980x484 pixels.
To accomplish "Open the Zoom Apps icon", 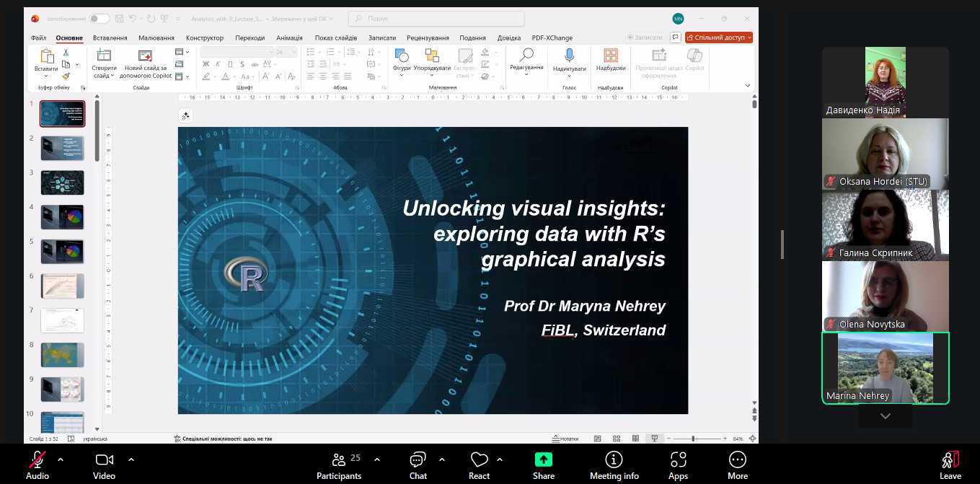I will 678,459.
